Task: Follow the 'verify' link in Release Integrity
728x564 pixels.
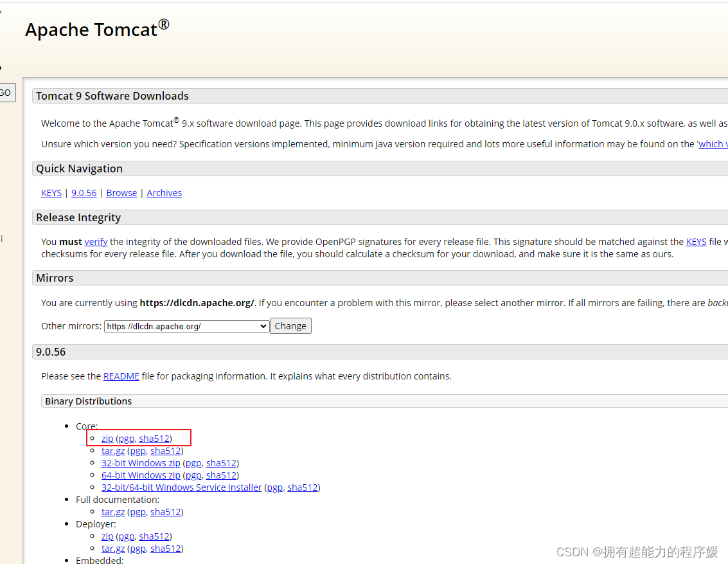Action: pos(96,242)
